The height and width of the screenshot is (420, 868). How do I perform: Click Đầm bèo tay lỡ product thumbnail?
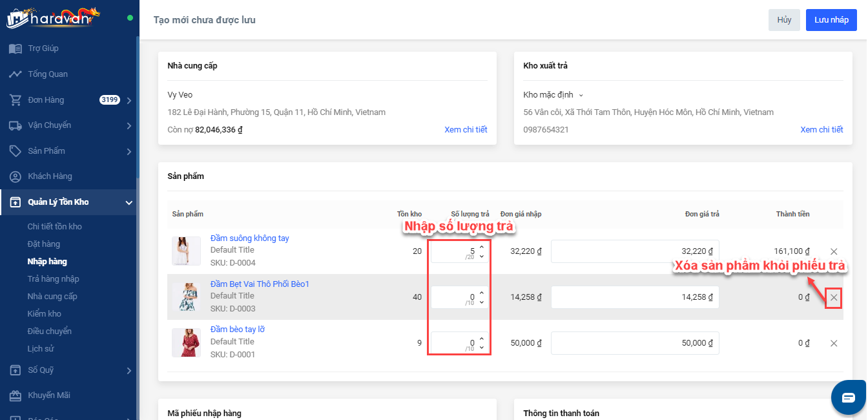point(186,343)
